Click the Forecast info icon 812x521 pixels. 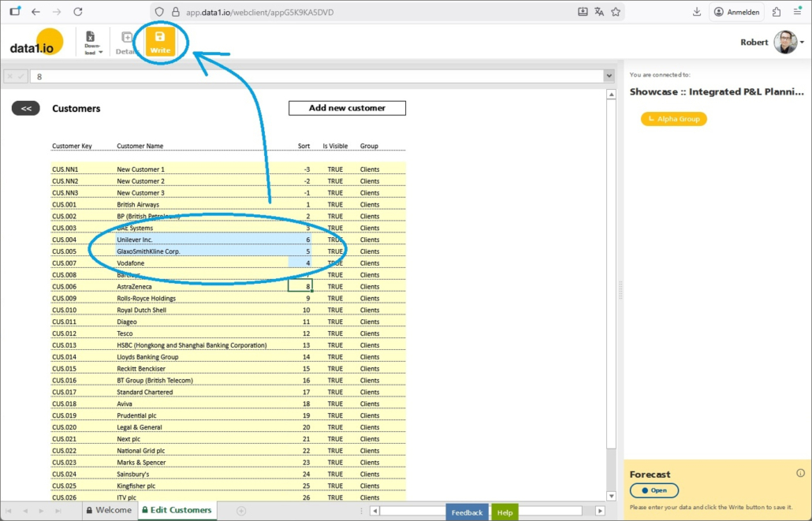click(x=800, y=473)
